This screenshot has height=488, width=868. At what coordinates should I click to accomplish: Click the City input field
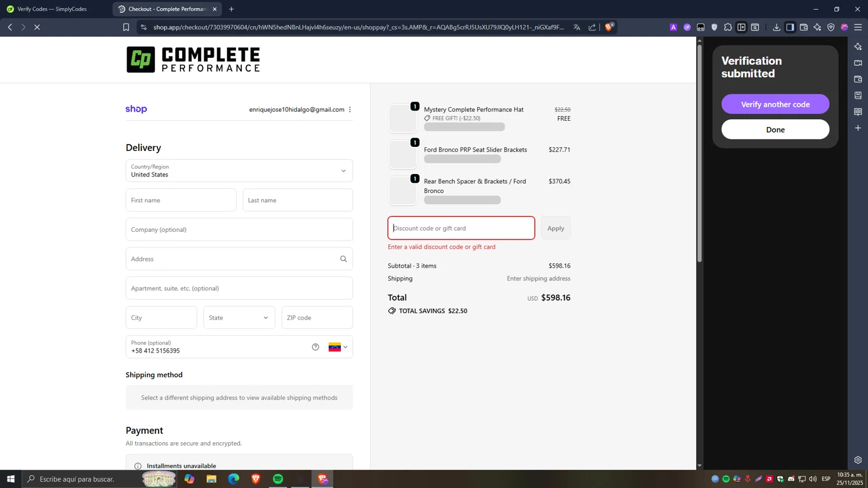pyautogui.click(x=161, y=317)
